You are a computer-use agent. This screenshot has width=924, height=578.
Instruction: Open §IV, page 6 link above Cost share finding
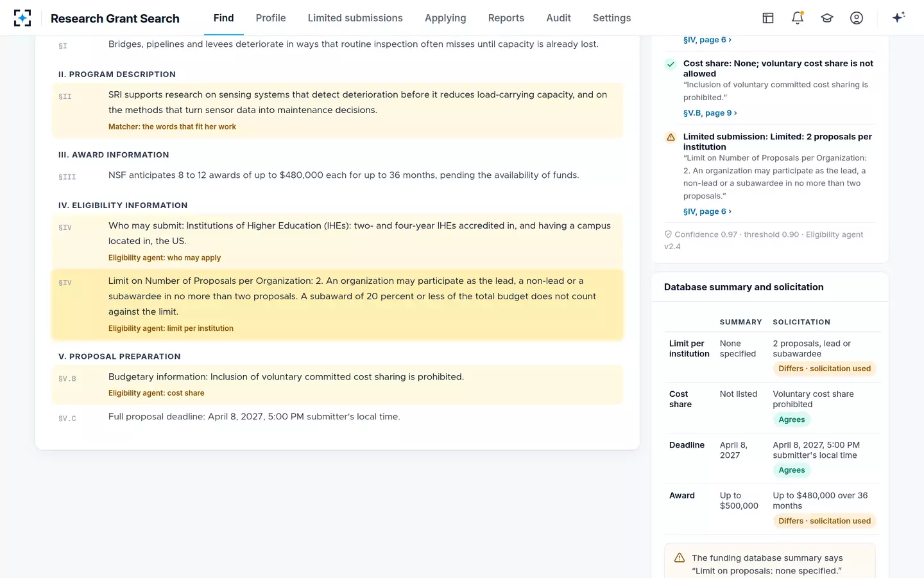(707, 40)
